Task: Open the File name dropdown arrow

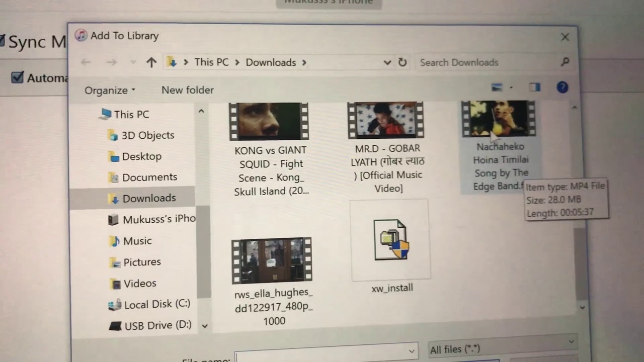Action: (412, 351)
